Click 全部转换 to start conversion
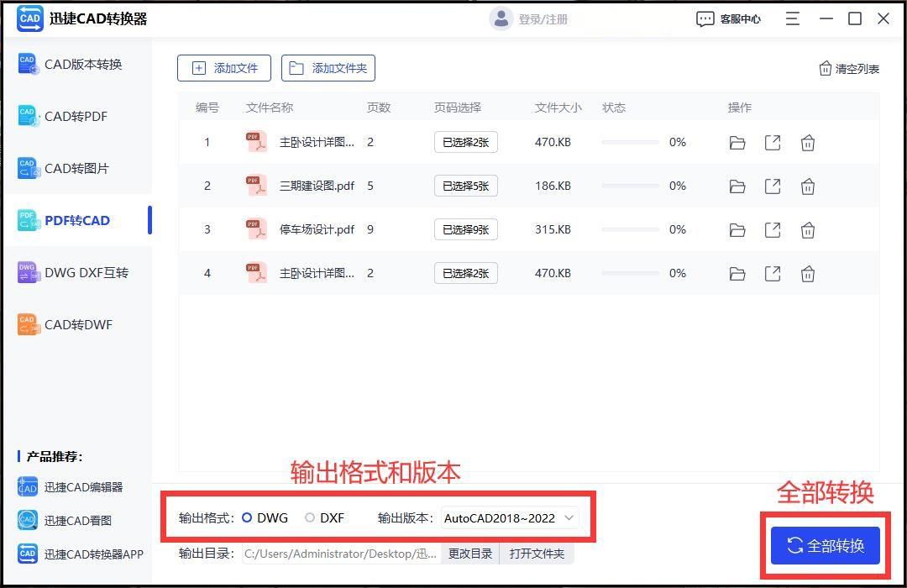907x588 pixels. click(x=824, y=545)
